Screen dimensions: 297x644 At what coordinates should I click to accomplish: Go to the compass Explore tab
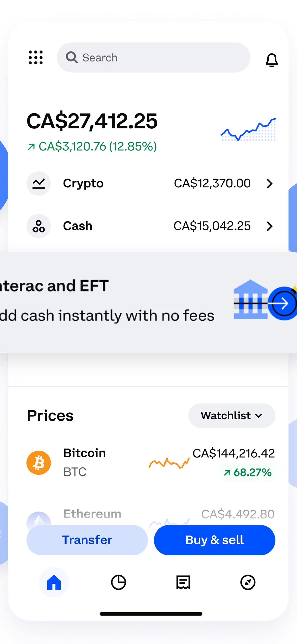(248, 582)
